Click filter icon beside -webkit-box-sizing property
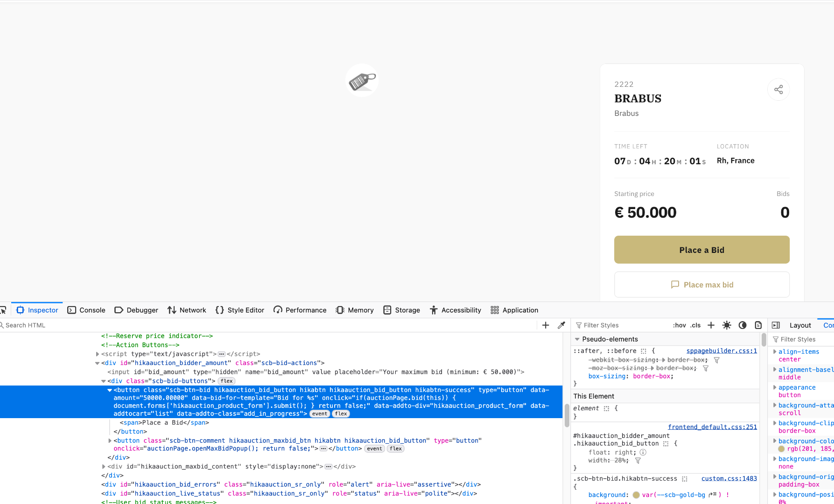Viewport: 834px width, 504px height. click(x=716, y=360)
